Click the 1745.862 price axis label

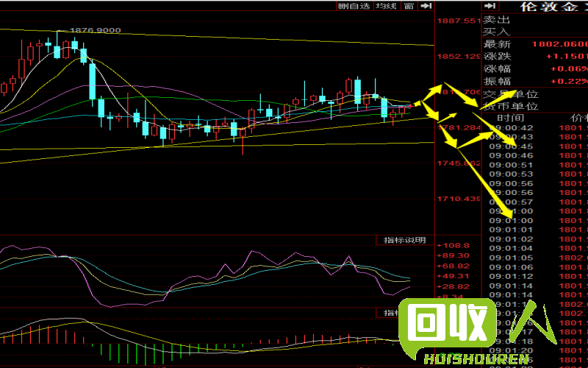(x=459, y=163)
